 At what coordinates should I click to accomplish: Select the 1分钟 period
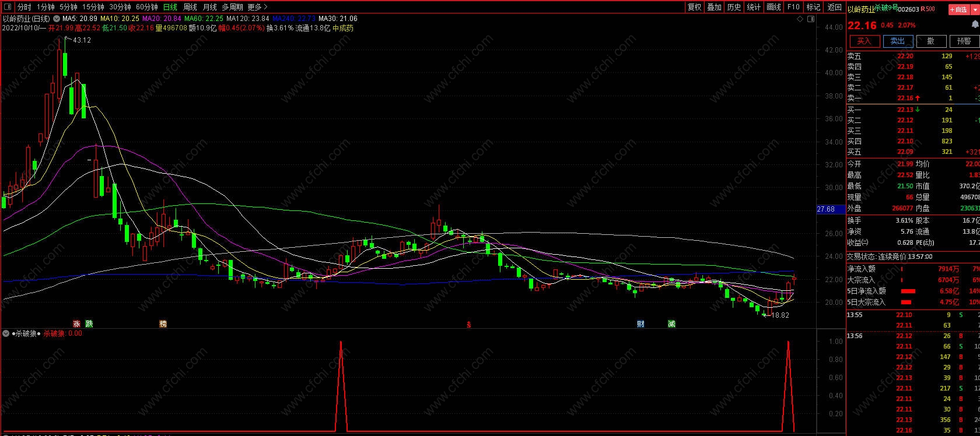pos(45,7)
